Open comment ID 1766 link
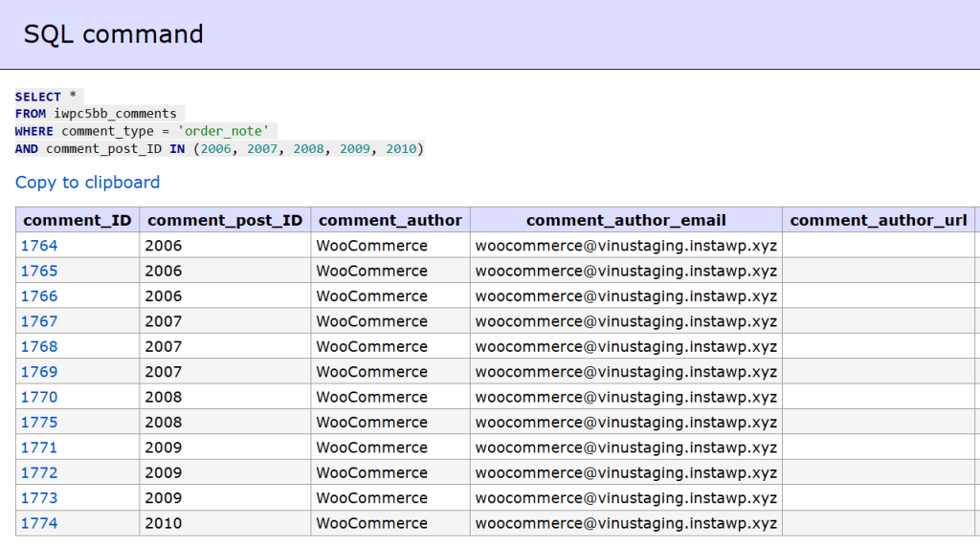Viewport: 980px width, 546px height. (x=39, y=296)
